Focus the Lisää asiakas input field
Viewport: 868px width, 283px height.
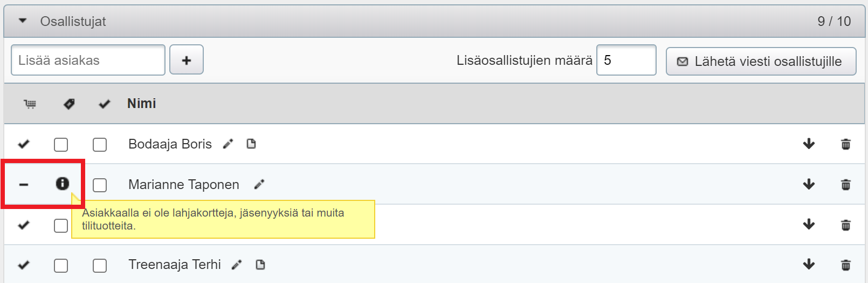click(x=88, y=60)
